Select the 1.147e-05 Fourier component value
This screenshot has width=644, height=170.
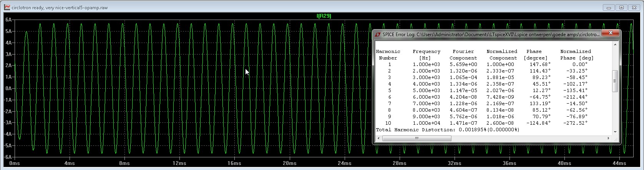pyautogui.click(x=463, y=91)
